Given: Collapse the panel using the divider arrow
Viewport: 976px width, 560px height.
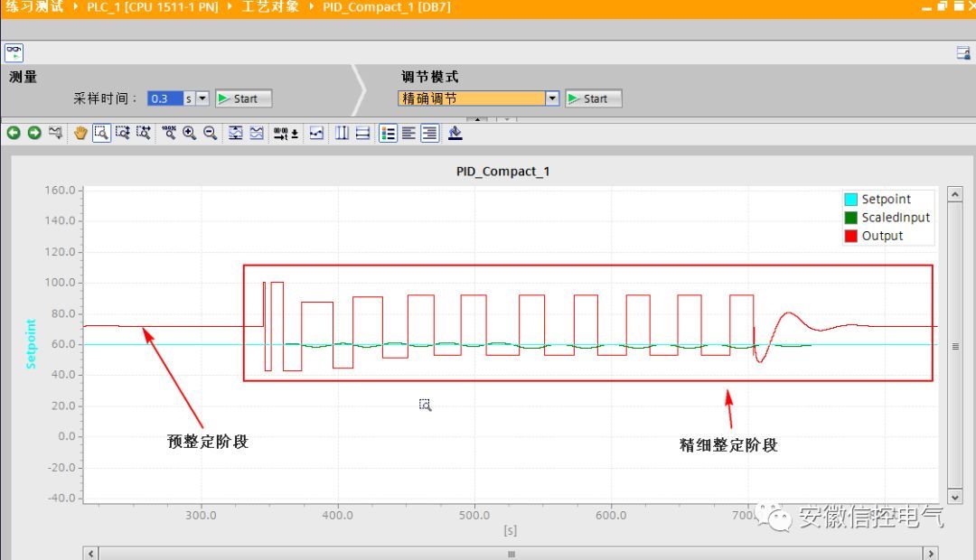Looking at the screenshot, I should [480, 118].
